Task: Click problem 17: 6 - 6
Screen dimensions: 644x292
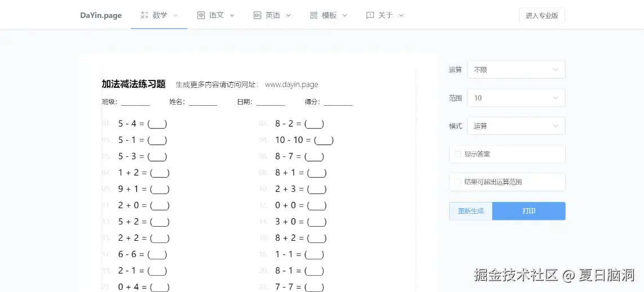Action: click(x=143, y=255)
